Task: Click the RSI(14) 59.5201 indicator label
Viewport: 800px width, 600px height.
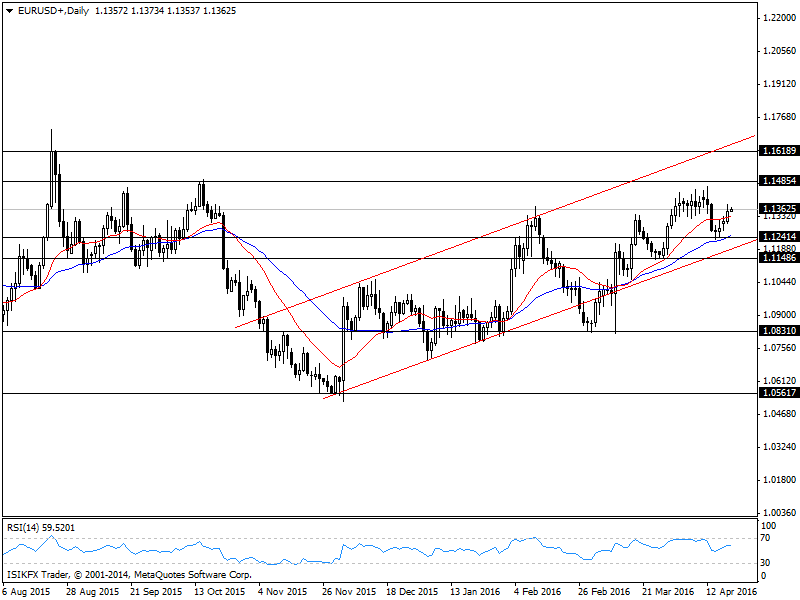Action: [x=41, y=528]
